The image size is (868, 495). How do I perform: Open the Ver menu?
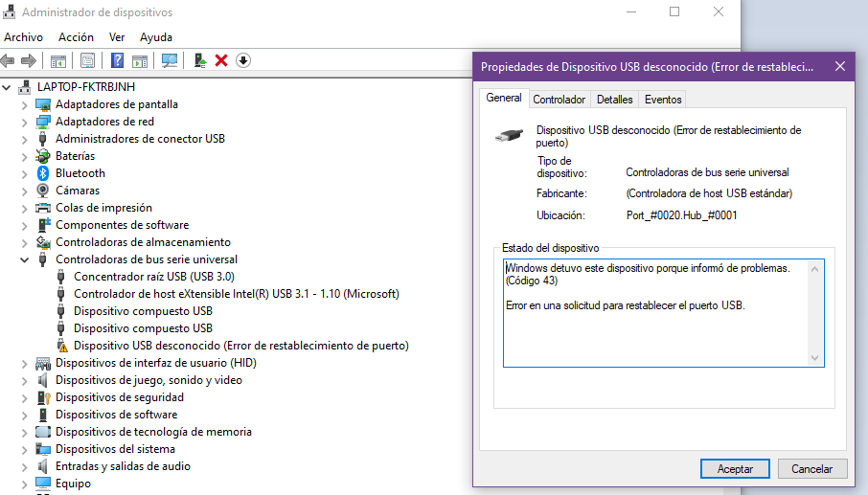click(x=117, y=37)
